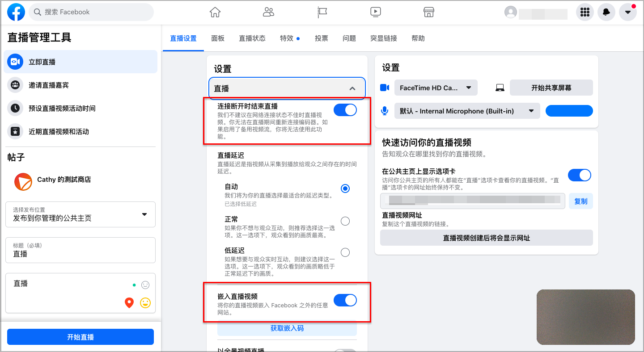Image resolution: width=644 pixels, height=352 pixels.
Task: Switch to 面板 tab
Action: [218, 38]
